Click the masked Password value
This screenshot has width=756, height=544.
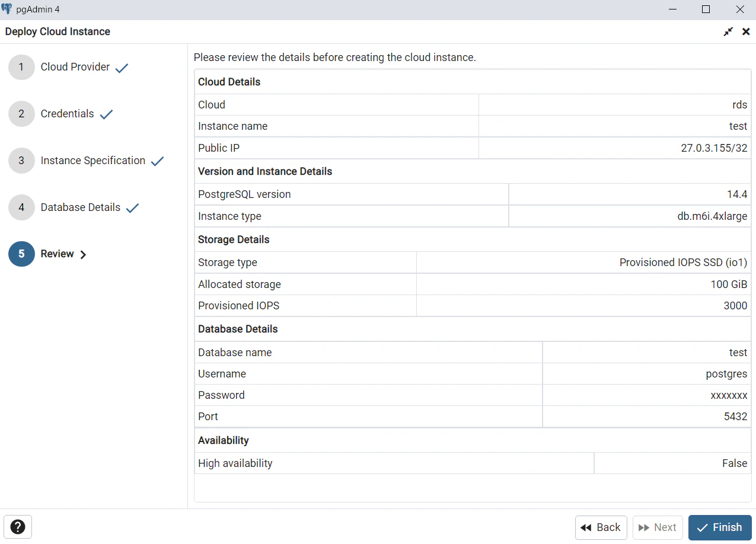click(x=729, y=395)
